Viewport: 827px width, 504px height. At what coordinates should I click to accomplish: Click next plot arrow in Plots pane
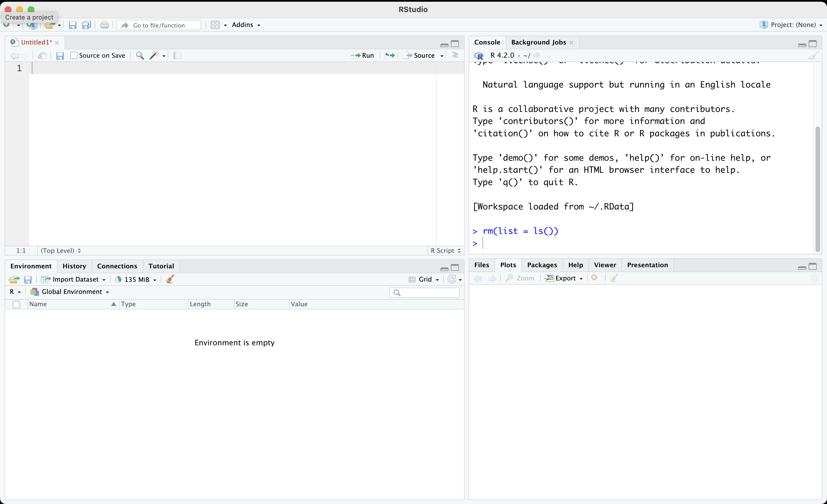(x=492, y=278)
